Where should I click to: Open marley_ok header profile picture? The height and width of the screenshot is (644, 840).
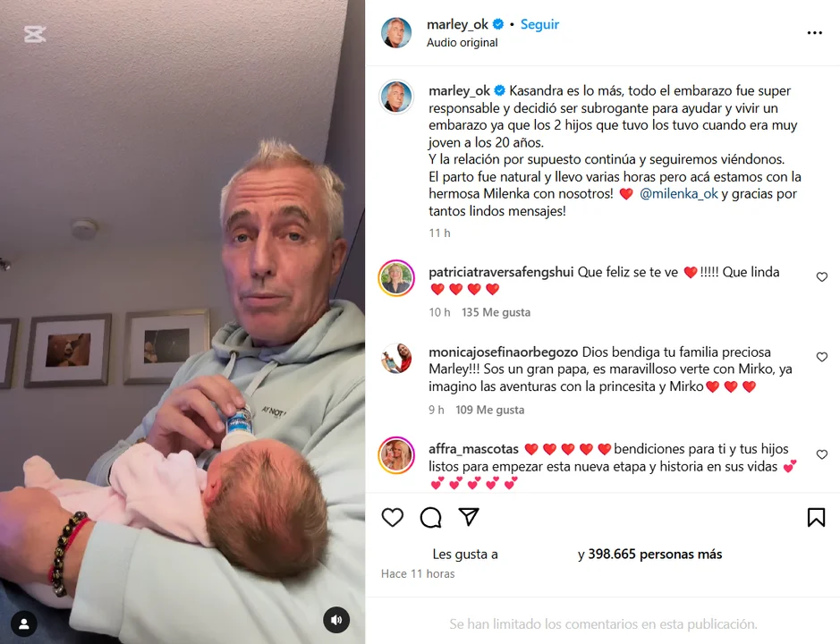coord(396,32)
